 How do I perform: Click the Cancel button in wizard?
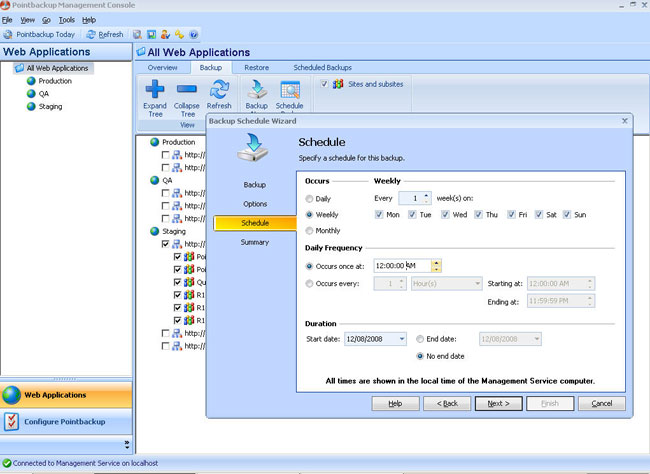point(601,404)
